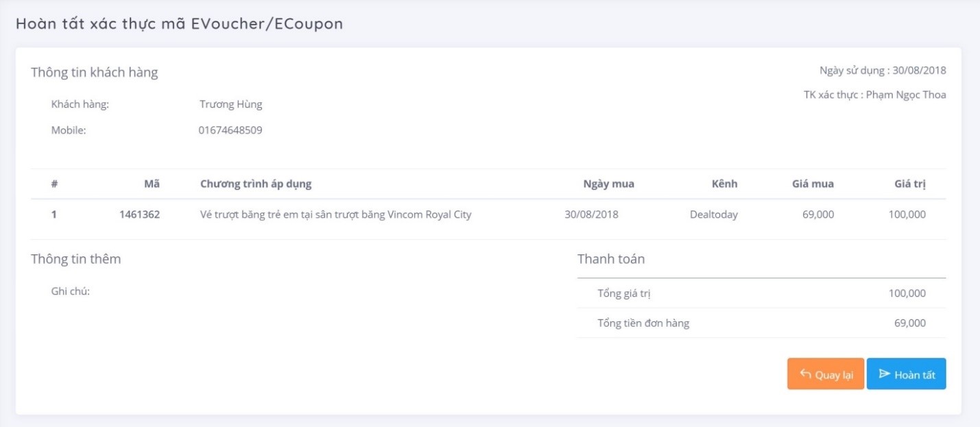
Task: Click mobile number 01674648509
Action: coord(230,130)
